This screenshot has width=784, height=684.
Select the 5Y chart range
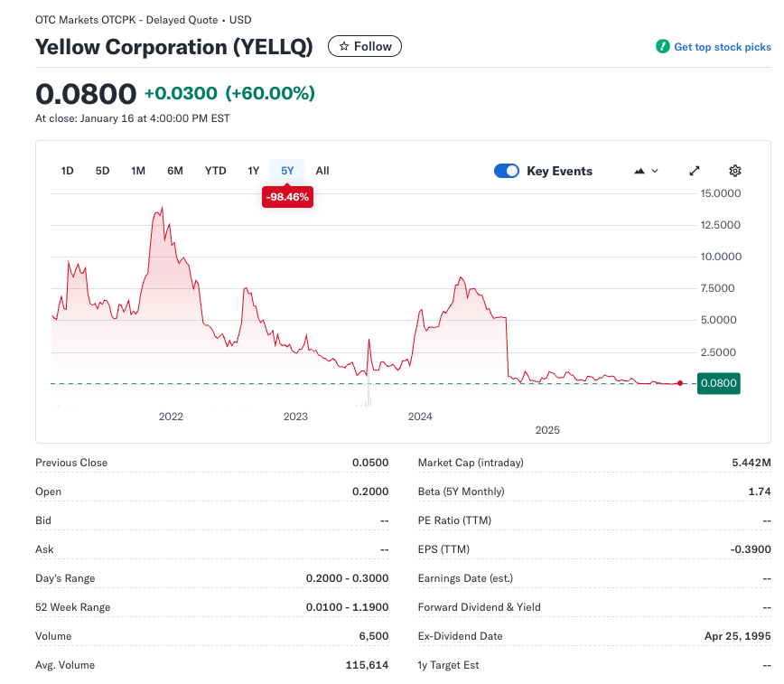click(287, 171)
